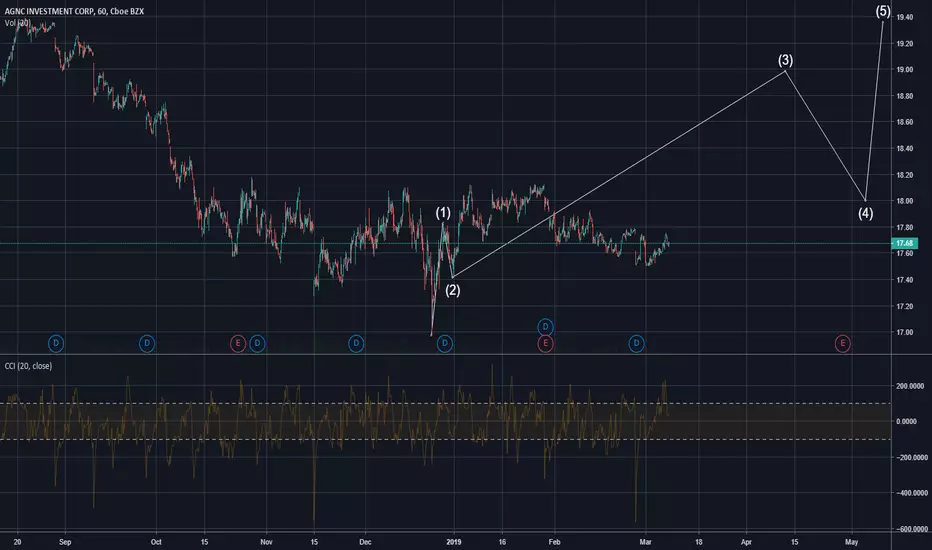This screenshot has height=550, width=932.
Task: Select the projection line from (4) to (5)
Action: point(874,110)
